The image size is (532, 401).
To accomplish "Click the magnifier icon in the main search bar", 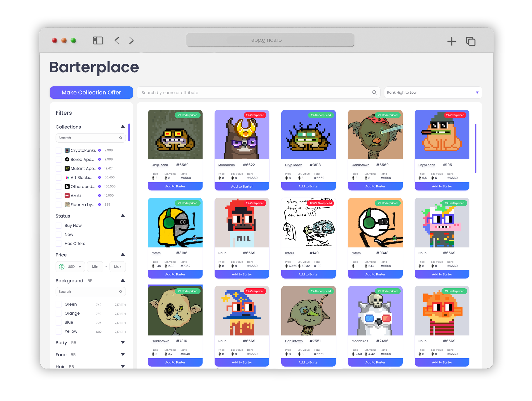I will pos(374,93).
